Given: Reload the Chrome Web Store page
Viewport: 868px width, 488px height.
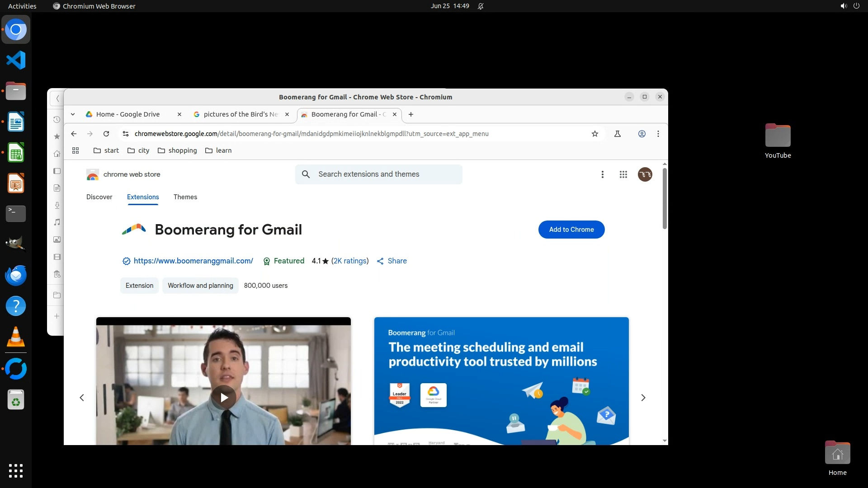Looking at the screenshot, I should [106, 134].
